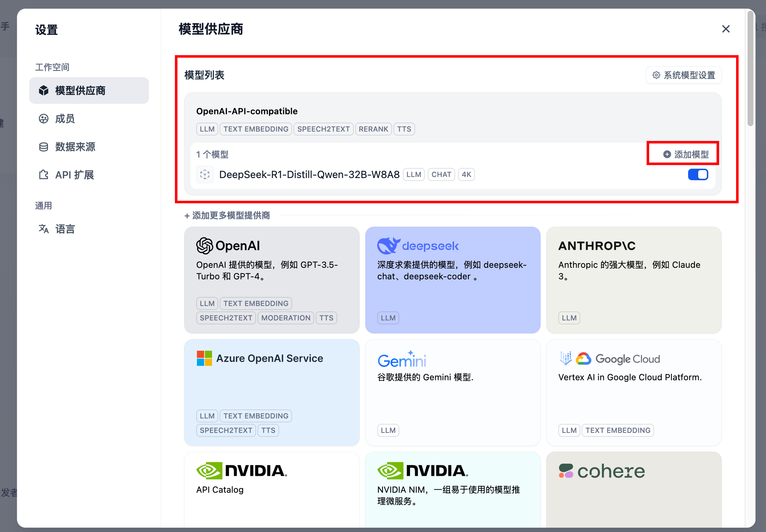The image size is (766, 532).
Task: Disable the DeepSeek-R1-Distill-Qwen-32B-W8A8 model toggle
Action: tap(698, 174)
